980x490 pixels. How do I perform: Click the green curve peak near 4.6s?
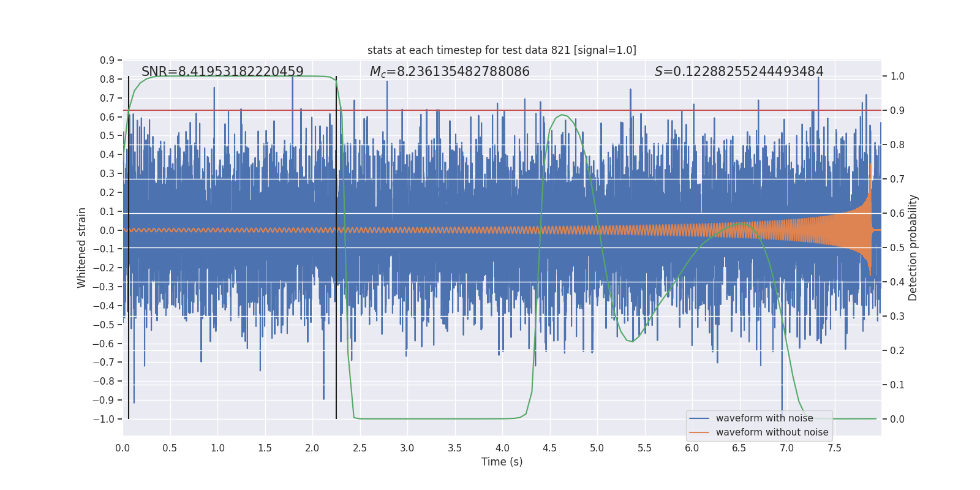562,115
